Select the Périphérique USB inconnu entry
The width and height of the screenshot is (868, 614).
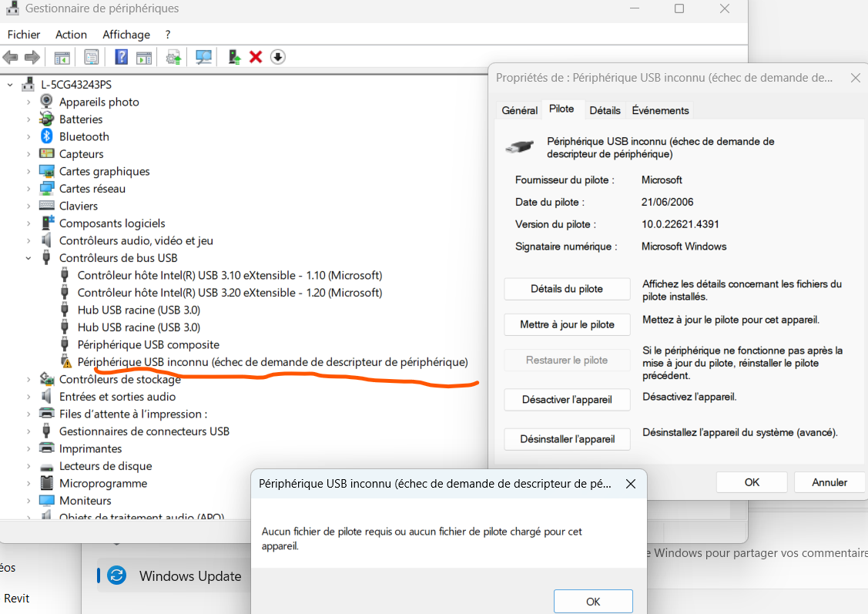click(x=273, y=361)
